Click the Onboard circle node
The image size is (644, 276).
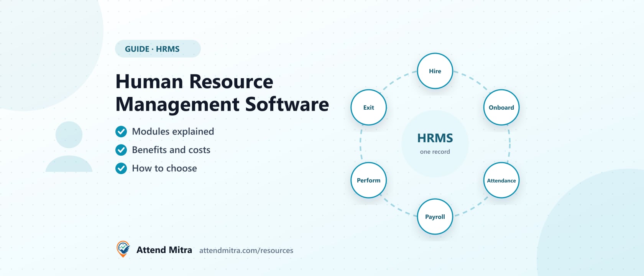pos(501,107)
